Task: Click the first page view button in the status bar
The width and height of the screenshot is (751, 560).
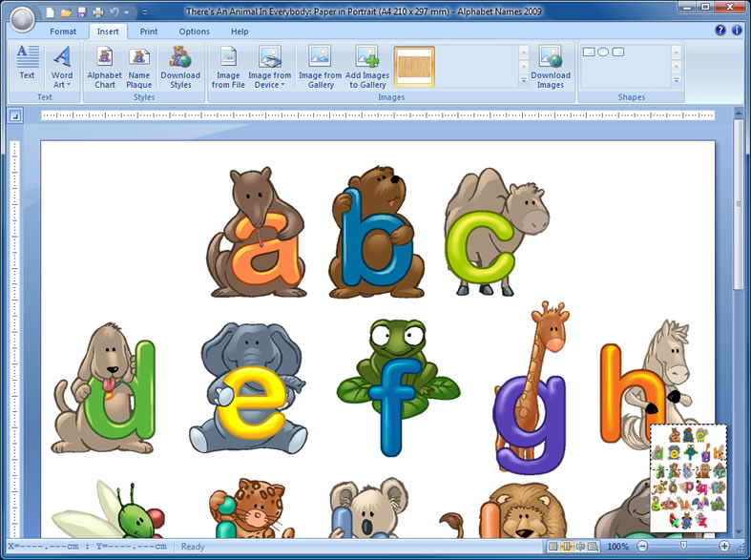Action: pos(553,546)
